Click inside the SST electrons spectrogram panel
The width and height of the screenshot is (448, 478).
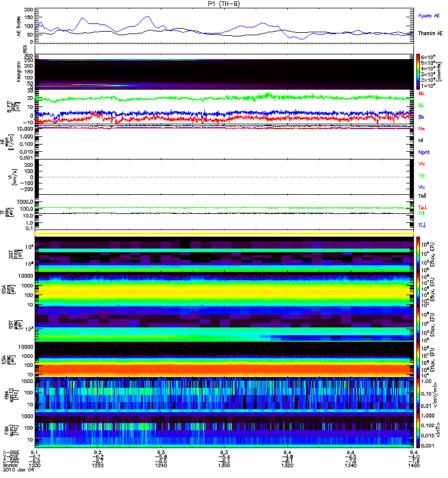[224, 324]
